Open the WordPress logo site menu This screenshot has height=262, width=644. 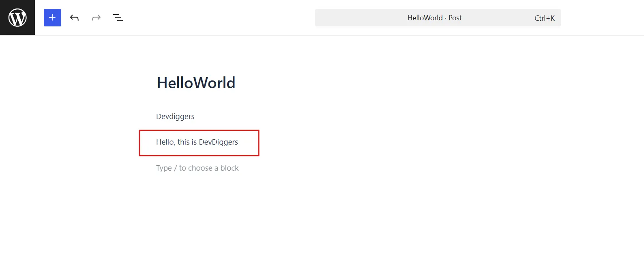click(x=17, y=17)
